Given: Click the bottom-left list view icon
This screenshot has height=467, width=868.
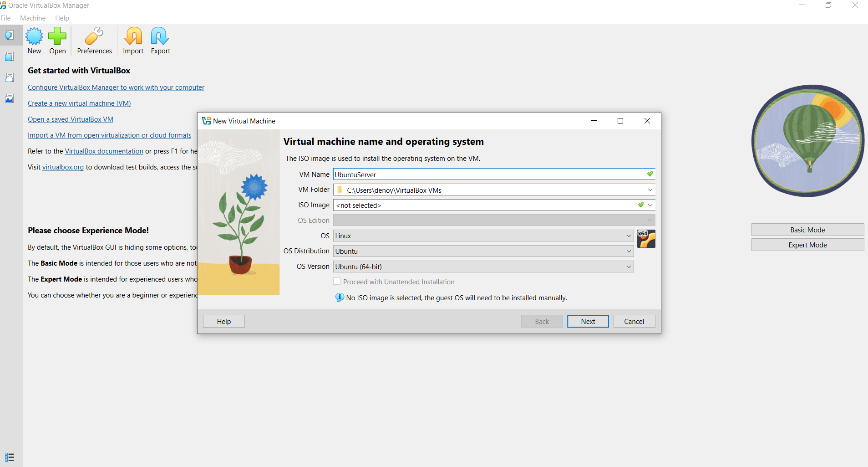Looking at the screenshot, I should (x=10, y=457).
